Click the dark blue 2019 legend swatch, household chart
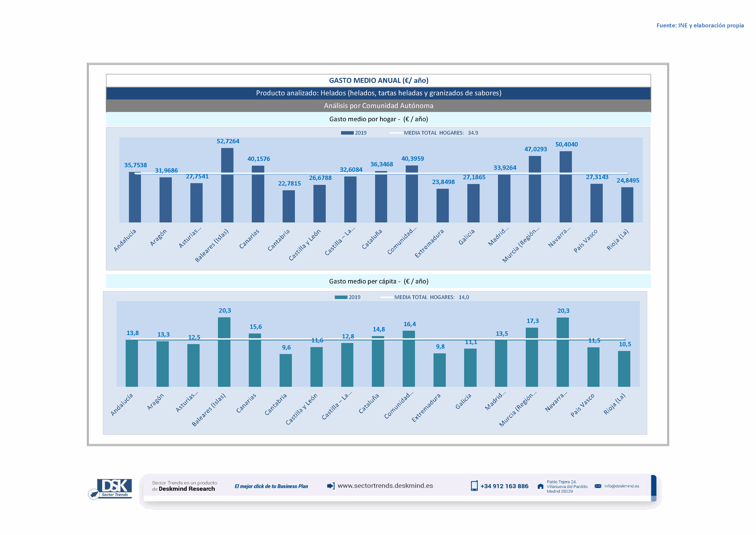The width and height of the screenshot is (756, 535). click(347, 133)
